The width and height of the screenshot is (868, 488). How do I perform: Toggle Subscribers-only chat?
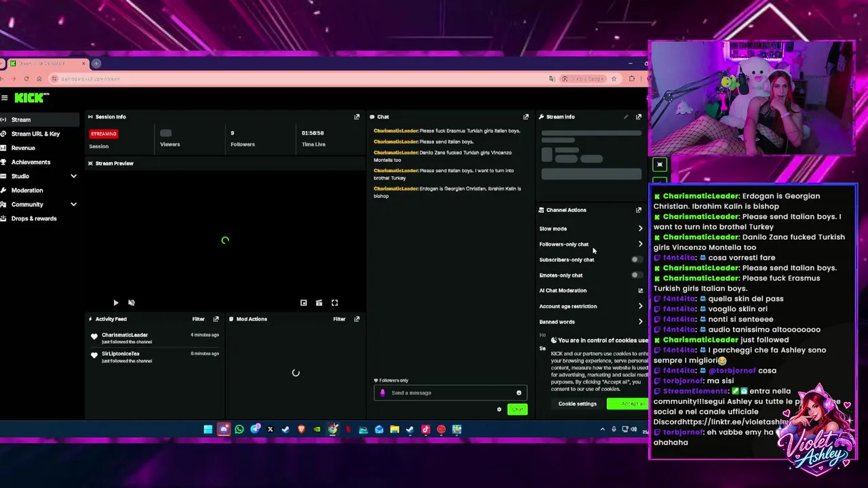(635, 260)
